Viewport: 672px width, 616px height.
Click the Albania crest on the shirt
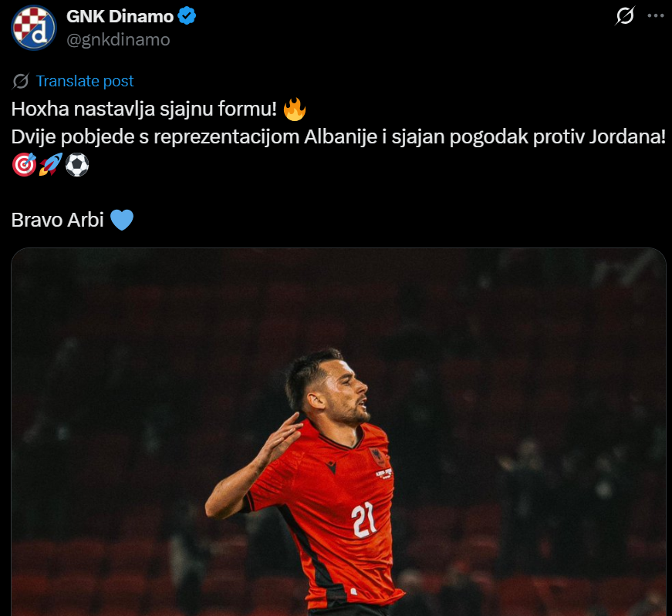[374, 456]
